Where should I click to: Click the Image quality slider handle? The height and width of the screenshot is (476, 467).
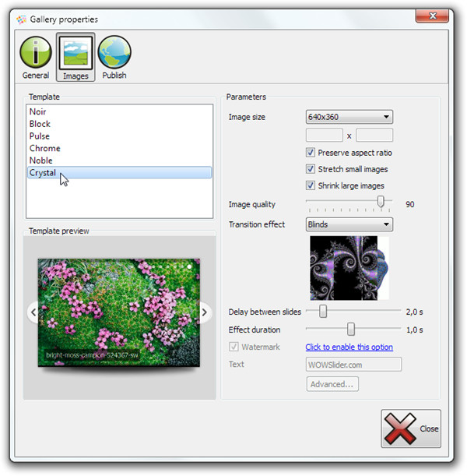click(381, 202)
